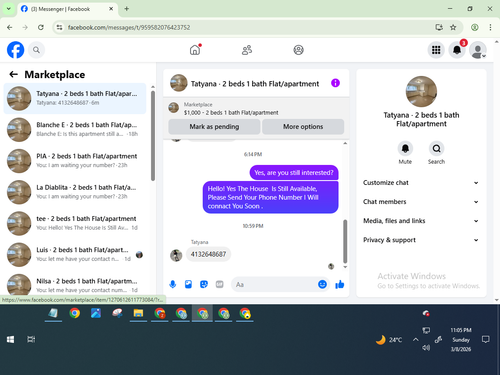Expand Customize chat section
The height and width of the screenshot is (375, 500).
pyautogui.click(x=421, y=183)
